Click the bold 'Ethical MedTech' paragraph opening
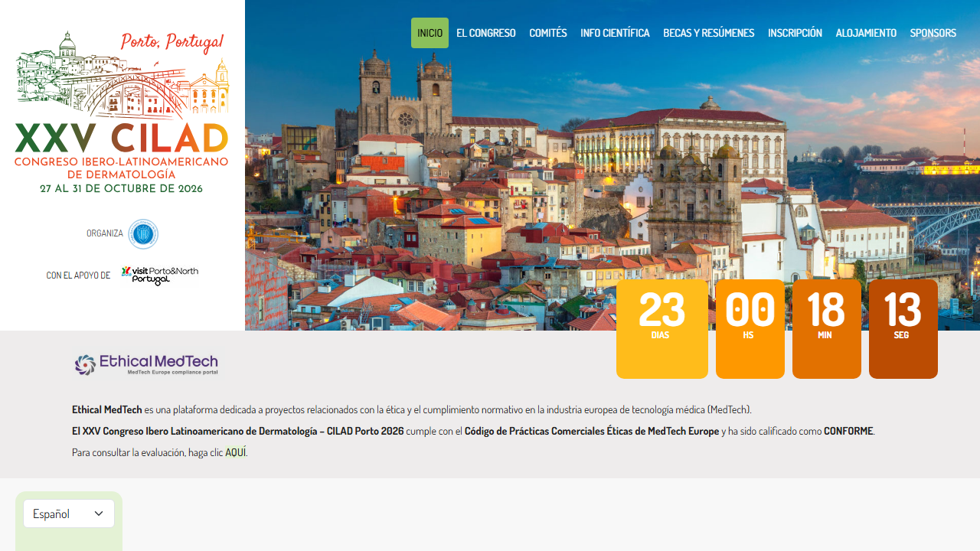 pyautogui.click(x=107, y=409)
